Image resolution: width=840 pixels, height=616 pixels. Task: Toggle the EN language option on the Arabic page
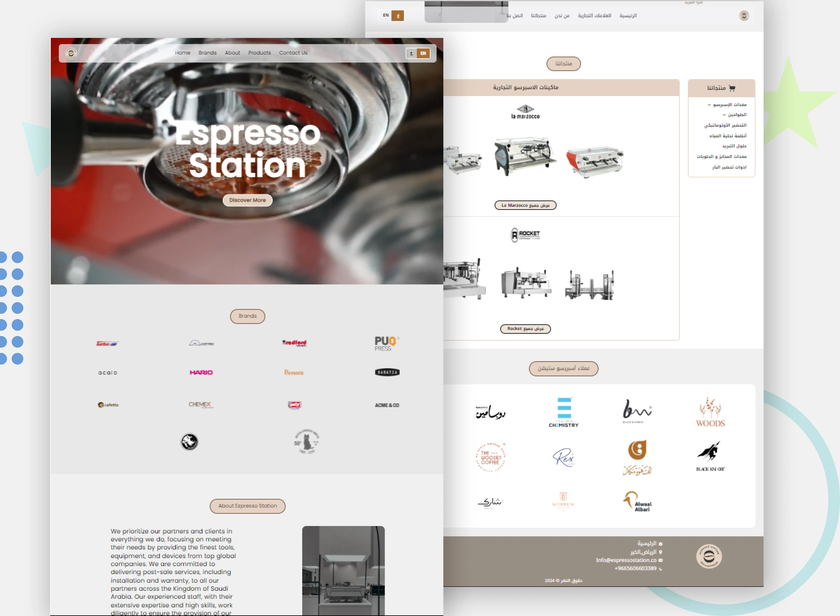386,16
